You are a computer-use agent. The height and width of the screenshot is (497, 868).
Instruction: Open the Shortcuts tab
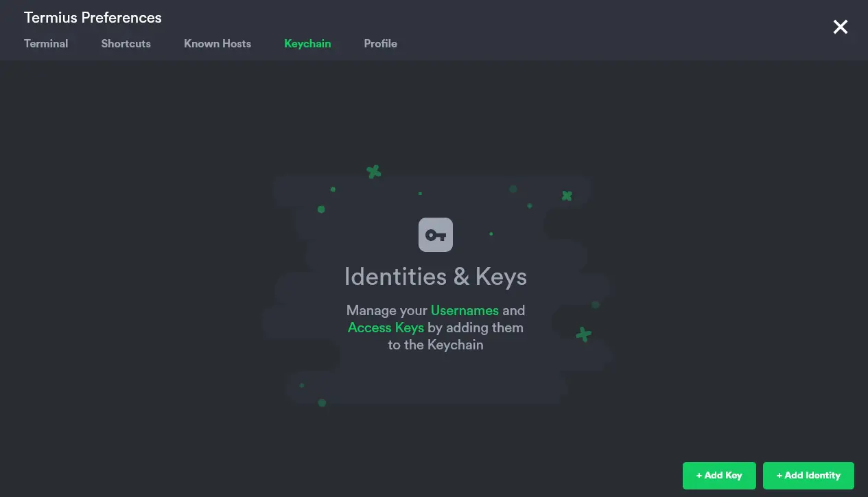[126, 43]
